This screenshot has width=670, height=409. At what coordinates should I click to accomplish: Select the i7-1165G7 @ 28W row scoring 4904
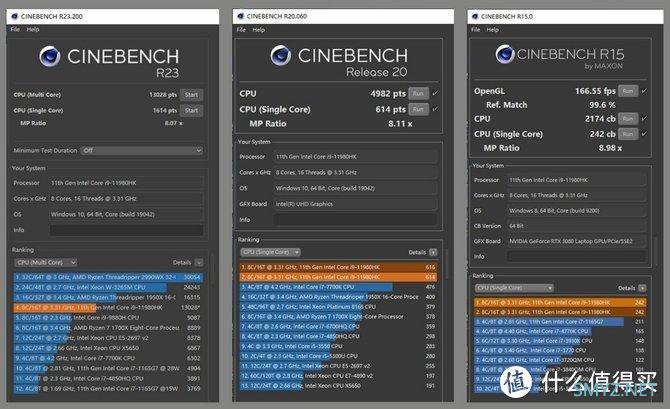point(108,368)
